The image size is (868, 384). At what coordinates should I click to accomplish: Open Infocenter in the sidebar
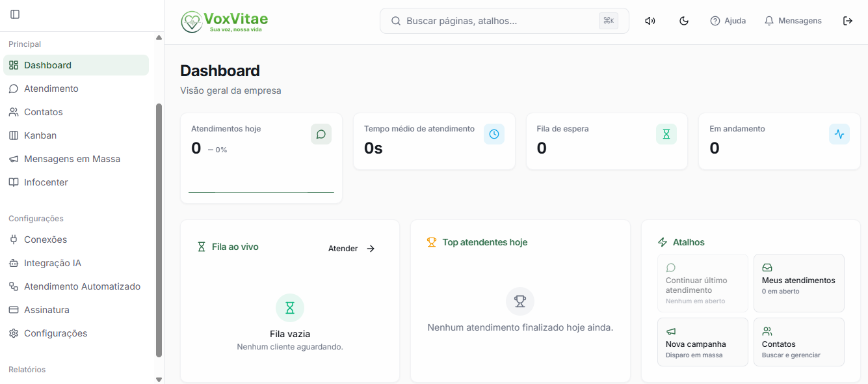[x=76, y=182]
